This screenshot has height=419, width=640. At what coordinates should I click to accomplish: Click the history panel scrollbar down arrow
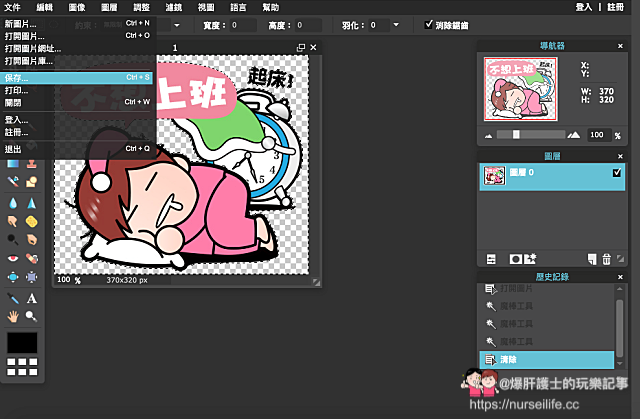[620, 363]
